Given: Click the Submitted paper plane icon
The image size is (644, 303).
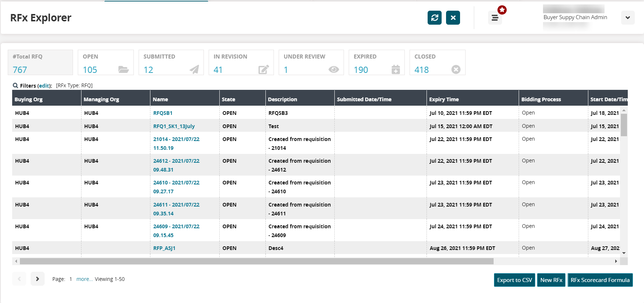Looking at the screenshot, I should pyautogui.click(x=194, y=70).
